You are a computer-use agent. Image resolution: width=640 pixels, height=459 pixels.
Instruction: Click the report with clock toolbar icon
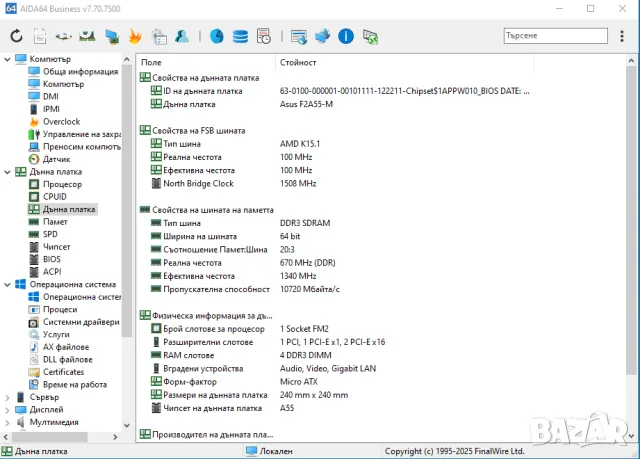tap(264, 36)
